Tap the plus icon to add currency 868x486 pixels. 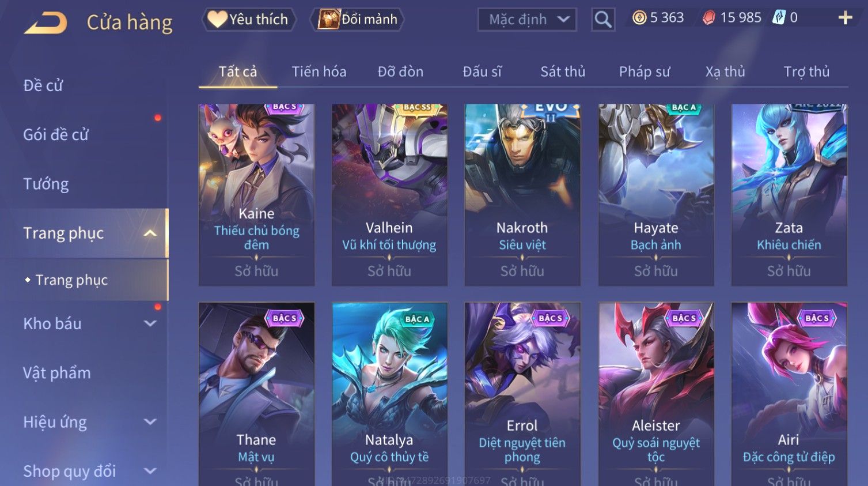(x=845, y=18)
